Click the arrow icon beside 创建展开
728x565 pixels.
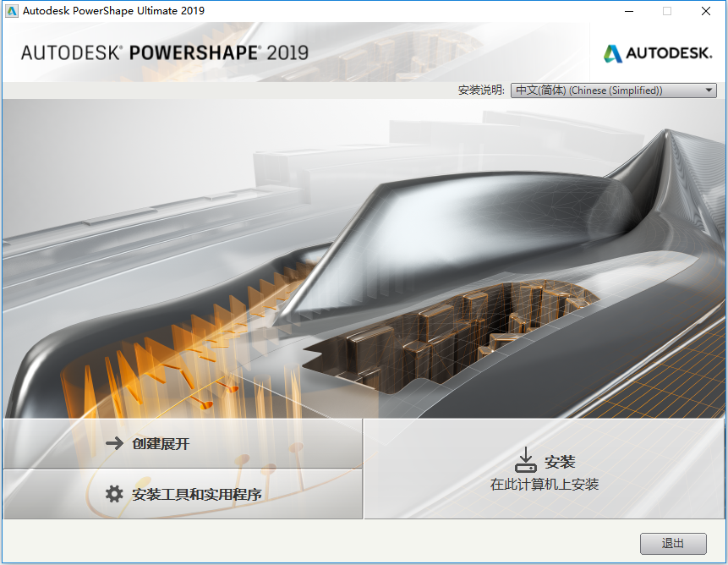click(x=114, y=443)
